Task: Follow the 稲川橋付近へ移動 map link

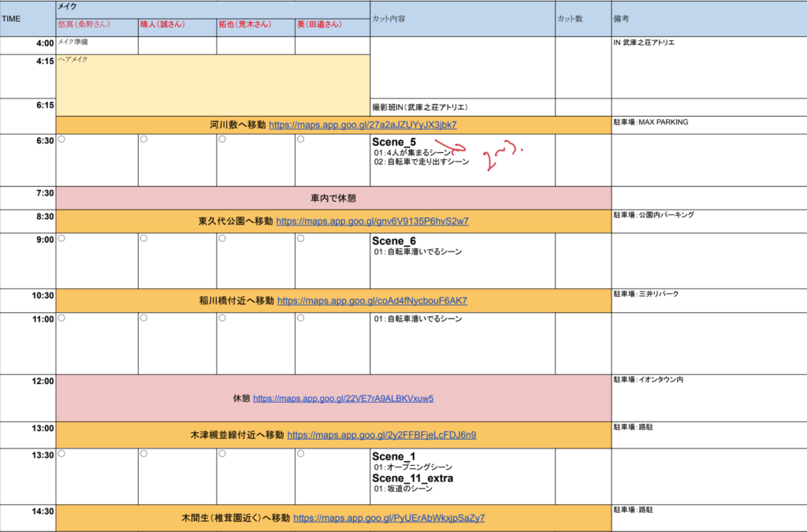Action: click(372, 300)
